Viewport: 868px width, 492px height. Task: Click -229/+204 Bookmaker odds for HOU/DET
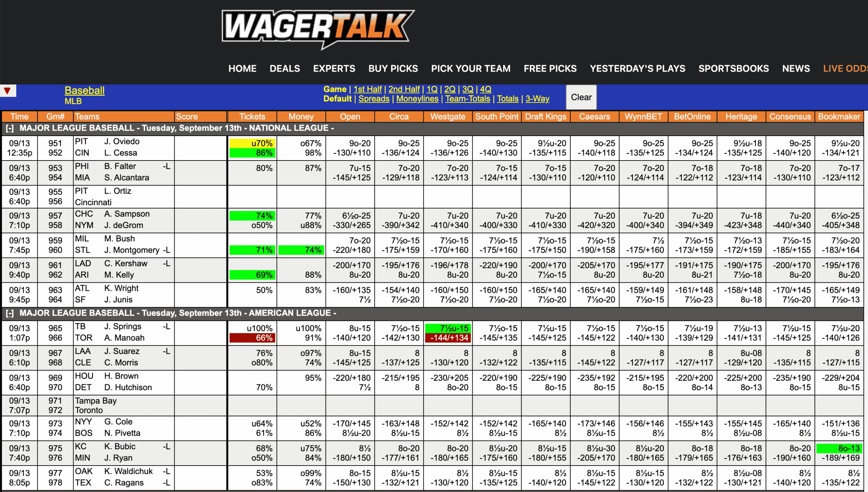841,378
